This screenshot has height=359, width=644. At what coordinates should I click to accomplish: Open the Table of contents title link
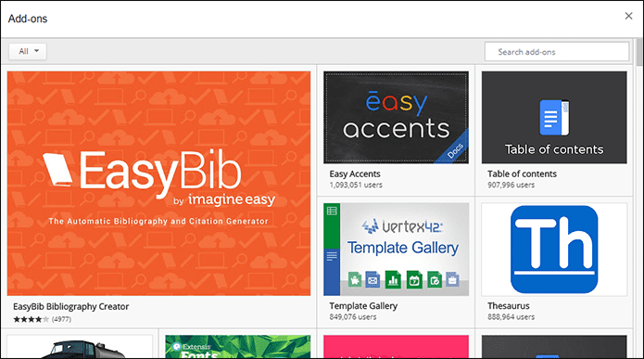pyautogui.click(x=522, y=174)
